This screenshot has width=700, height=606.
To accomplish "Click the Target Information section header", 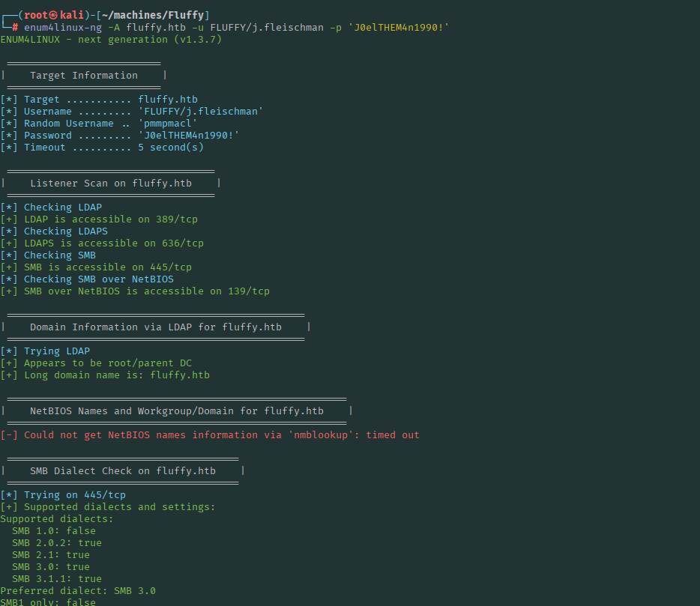I will coord(84,76).
